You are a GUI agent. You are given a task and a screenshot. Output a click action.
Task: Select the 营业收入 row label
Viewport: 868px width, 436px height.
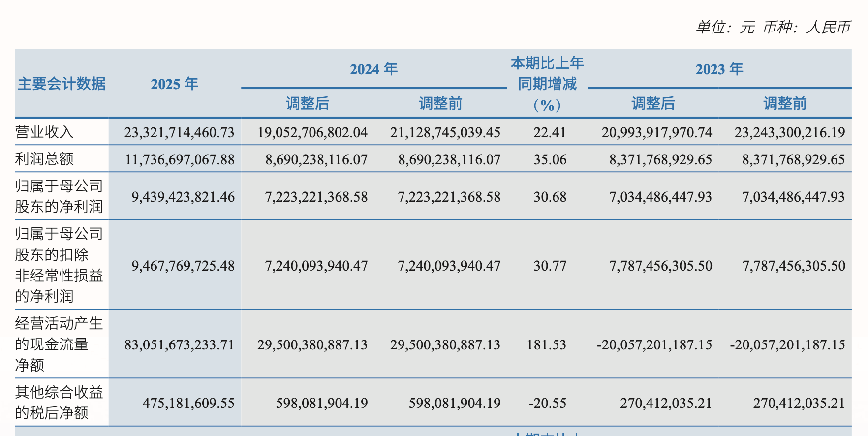44,132
